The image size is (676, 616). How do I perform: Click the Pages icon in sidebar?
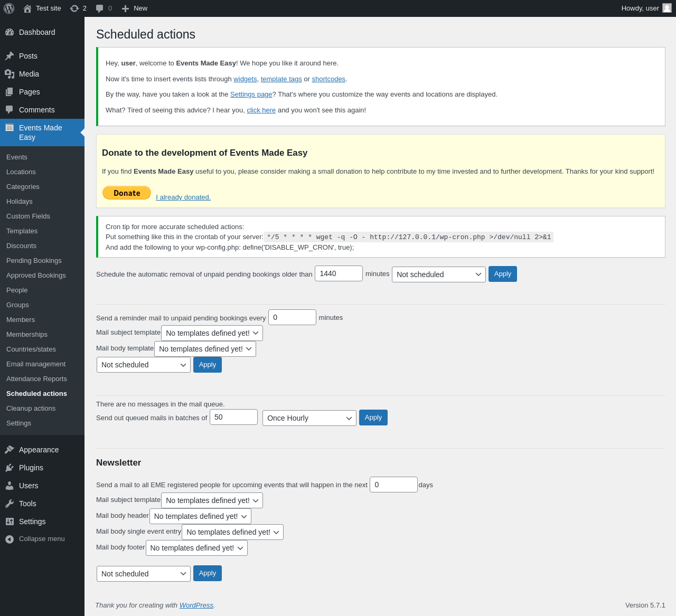point(10,92)
